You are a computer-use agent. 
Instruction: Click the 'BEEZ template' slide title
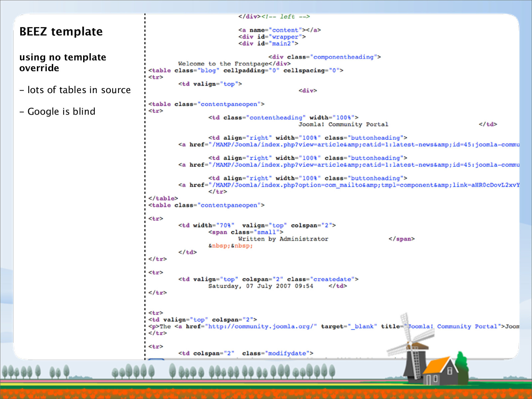(61, 32)
